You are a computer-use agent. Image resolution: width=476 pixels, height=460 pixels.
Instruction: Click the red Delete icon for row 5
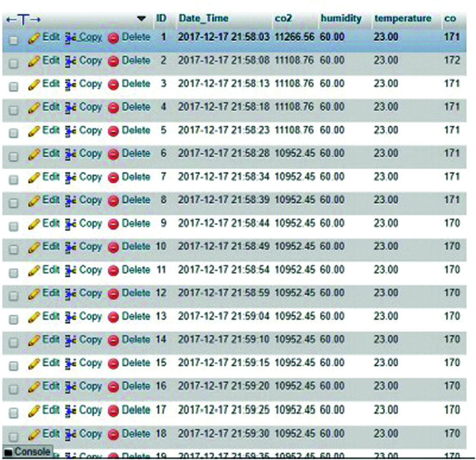point(113,131)
